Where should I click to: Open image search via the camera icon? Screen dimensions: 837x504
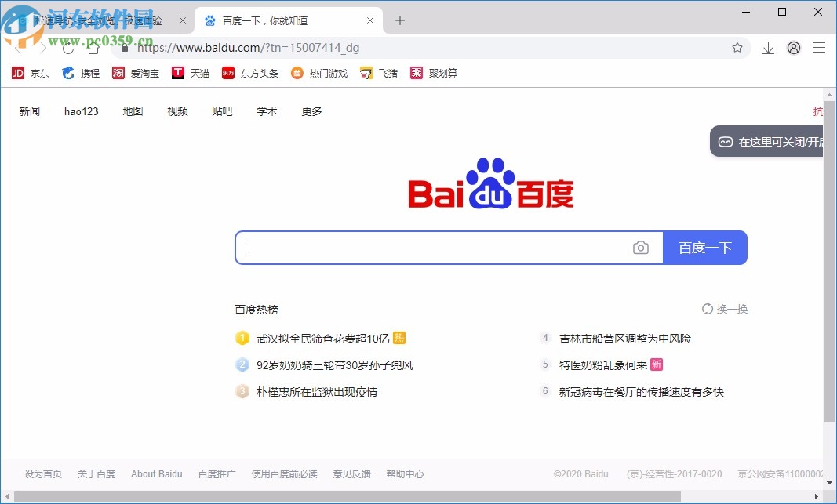pos(641,247)
